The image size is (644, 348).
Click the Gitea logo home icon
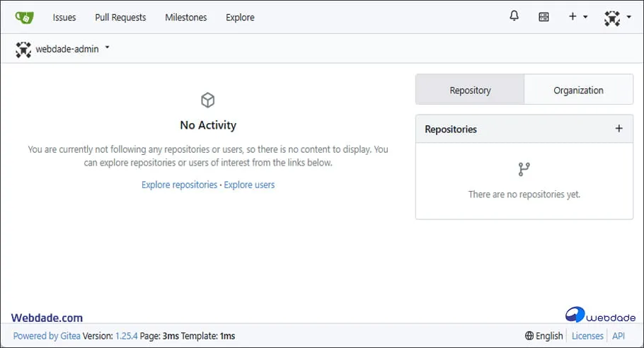[24, 17]
